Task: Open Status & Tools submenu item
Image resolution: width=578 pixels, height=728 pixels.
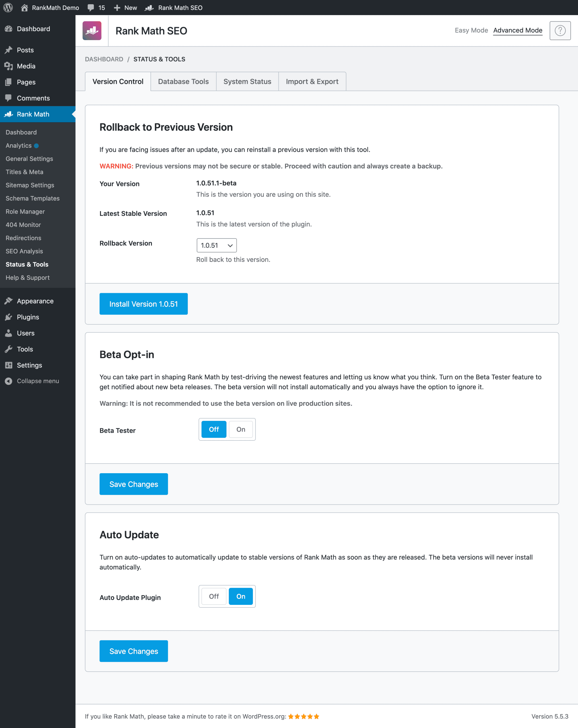Action: click(27, 264)
